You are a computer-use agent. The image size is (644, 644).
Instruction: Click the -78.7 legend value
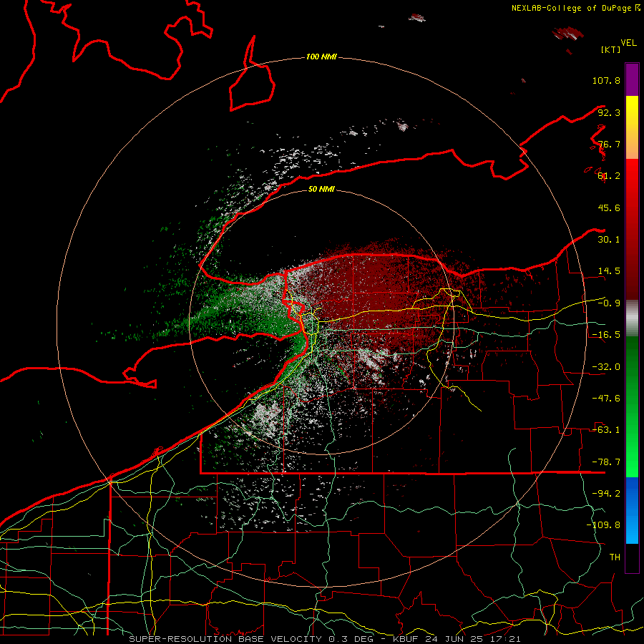pos(606,462)
